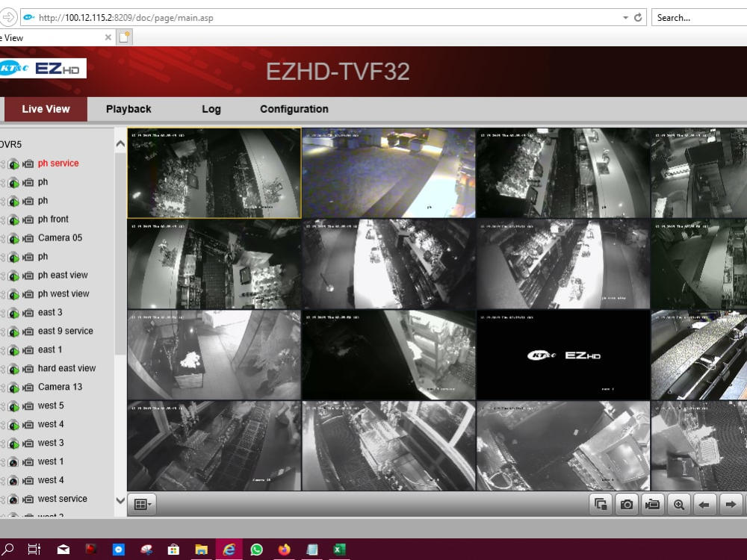This screenshot has width=747, height=560.
Task: Toggle live view for Camera 05
Action: [x=13, y=239]
